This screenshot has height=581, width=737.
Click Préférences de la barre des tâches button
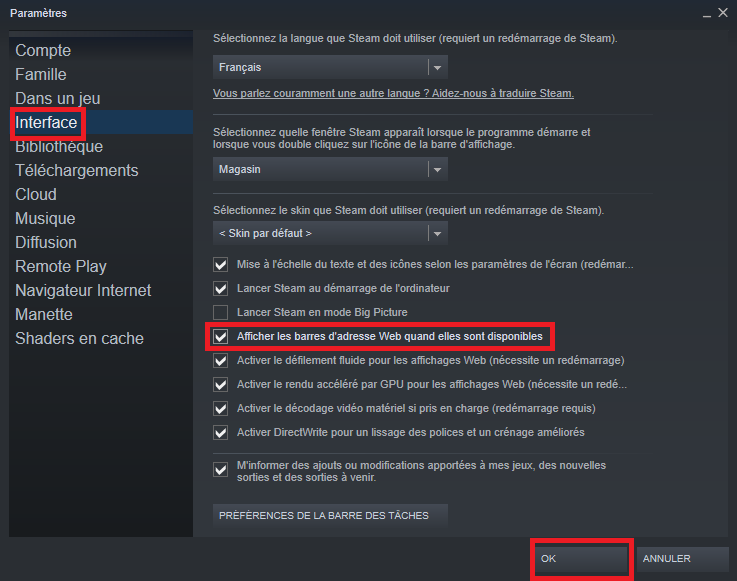330,515
